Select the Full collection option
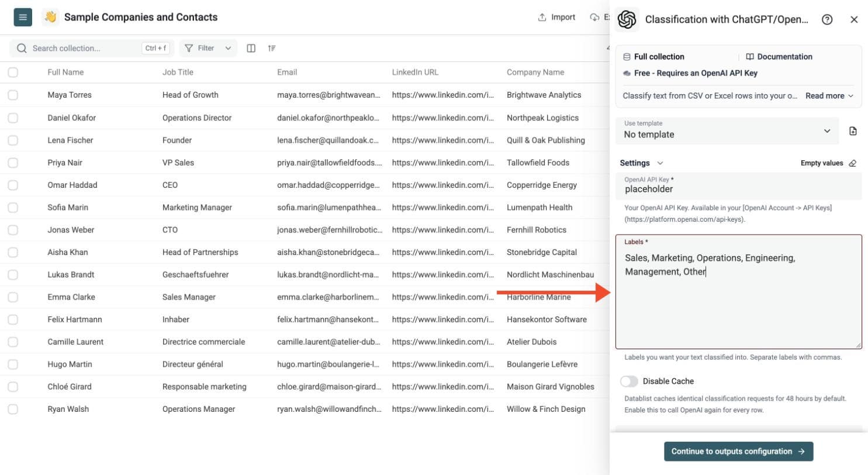The width and height of the screenshot is (868, 475). [x=653, y=57]
